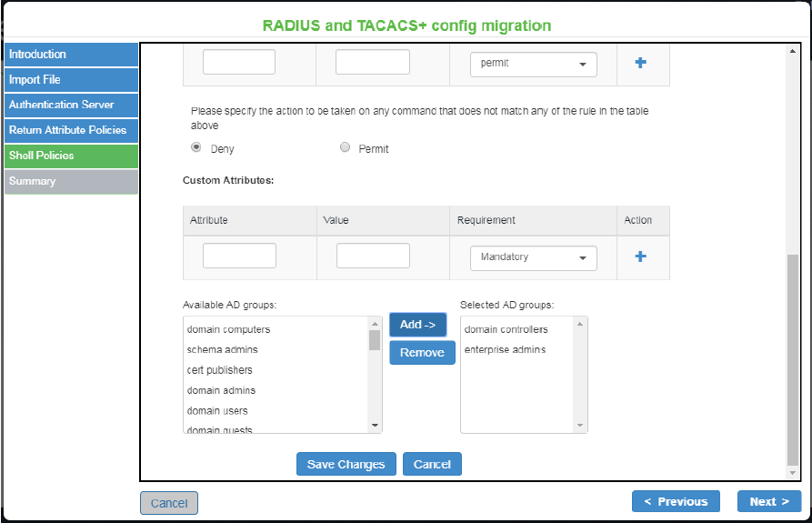Click Available AD groups scroll down arrow
The image size is (812, 523).
375,426
